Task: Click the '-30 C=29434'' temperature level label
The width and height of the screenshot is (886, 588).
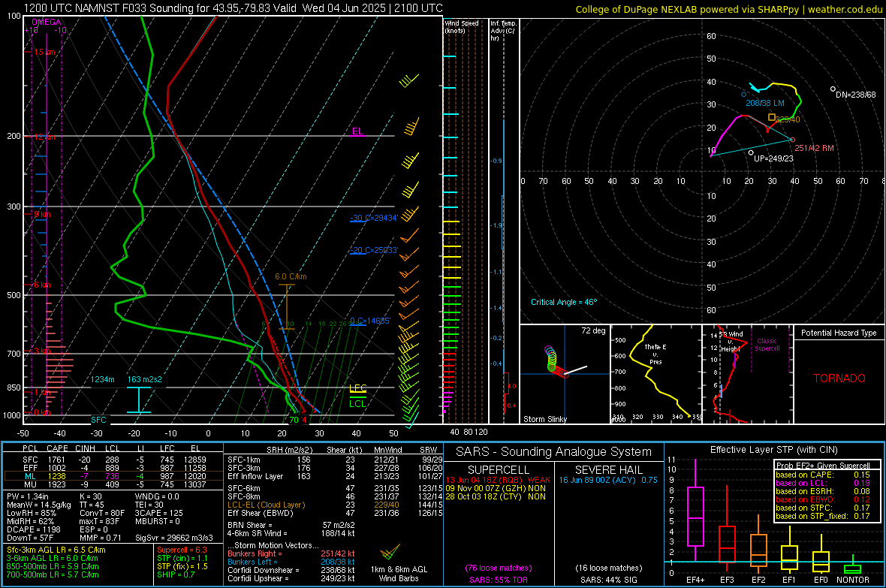Action: 374,218
